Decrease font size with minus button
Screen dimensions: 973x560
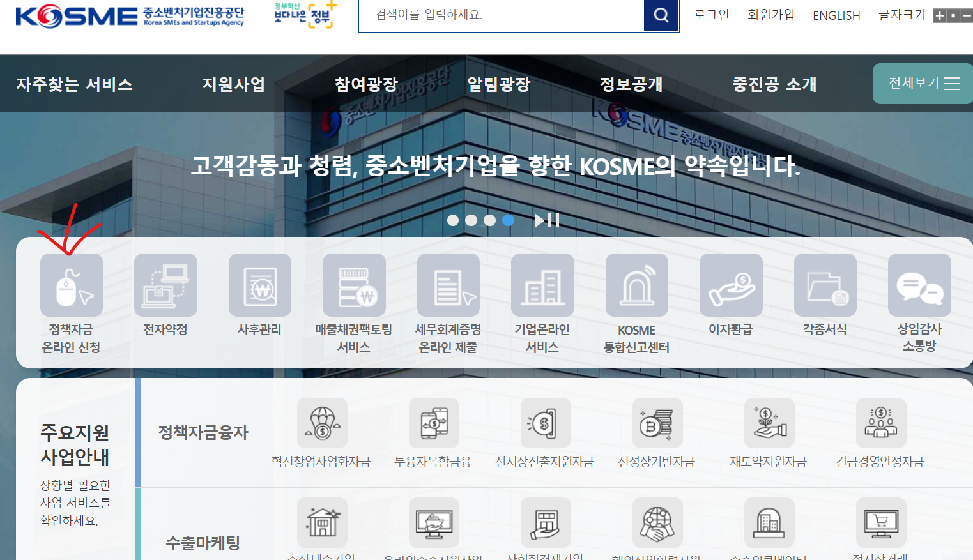(967, 15)
